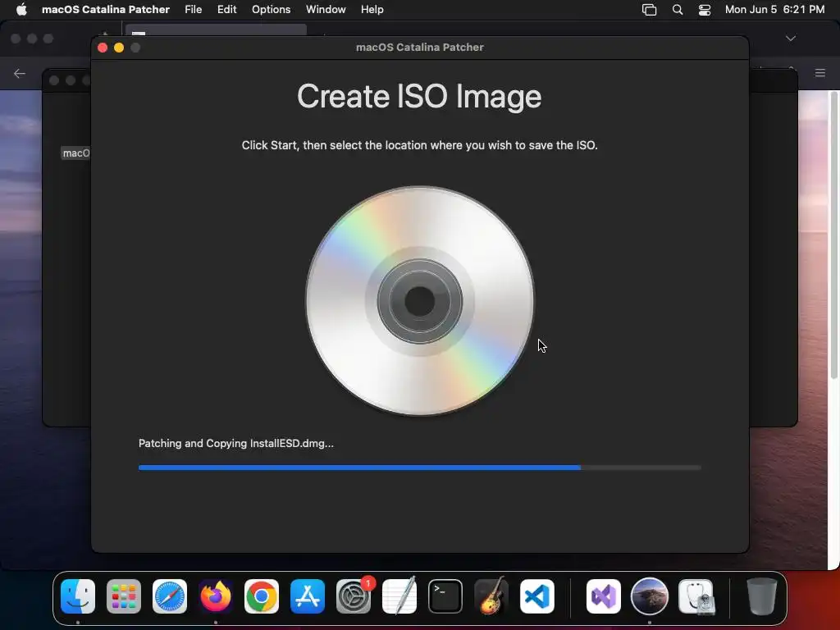Open Visual Studio purple icon in Dock

tap(604, 596)
